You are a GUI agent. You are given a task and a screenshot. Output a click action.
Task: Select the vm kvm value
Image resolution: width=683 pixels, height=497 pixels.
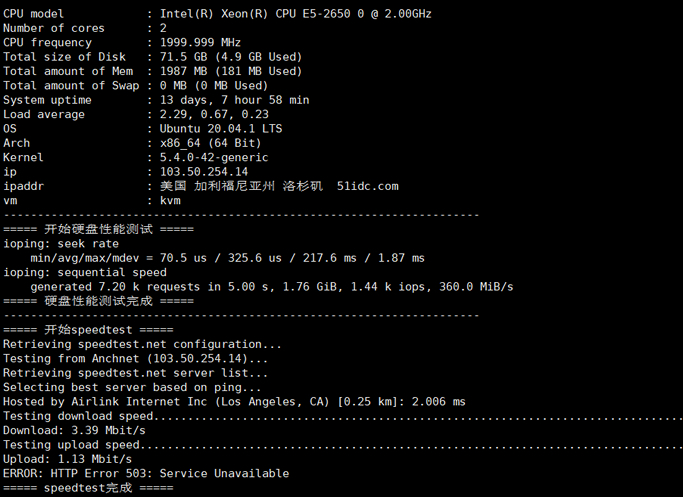click(x=170, y=200)
